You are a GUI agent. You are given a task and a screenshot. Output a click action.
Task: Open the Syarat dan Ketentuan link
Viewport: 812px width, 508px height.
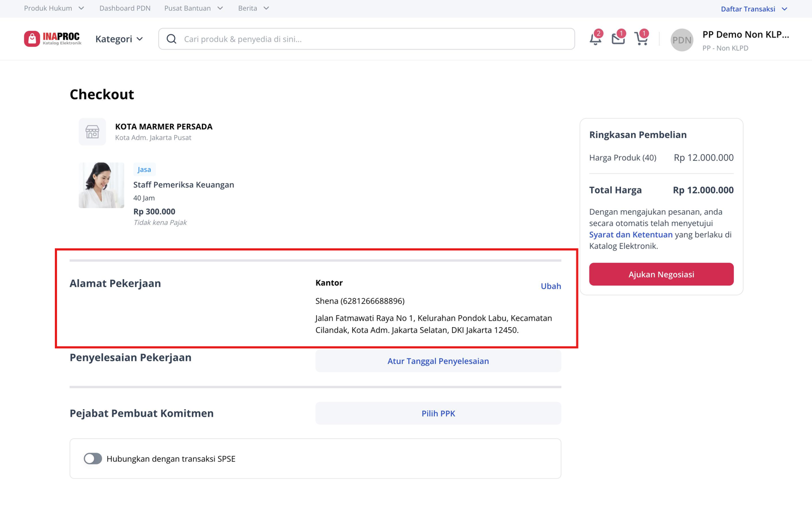pos(631,235)
